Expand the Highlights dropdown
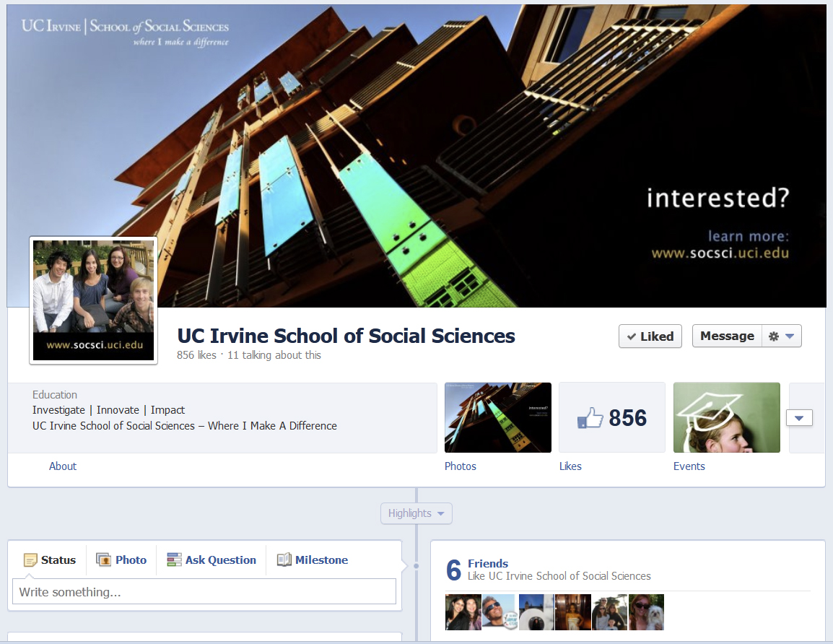This screenshot has height=644, width=833. coord(416,513)
